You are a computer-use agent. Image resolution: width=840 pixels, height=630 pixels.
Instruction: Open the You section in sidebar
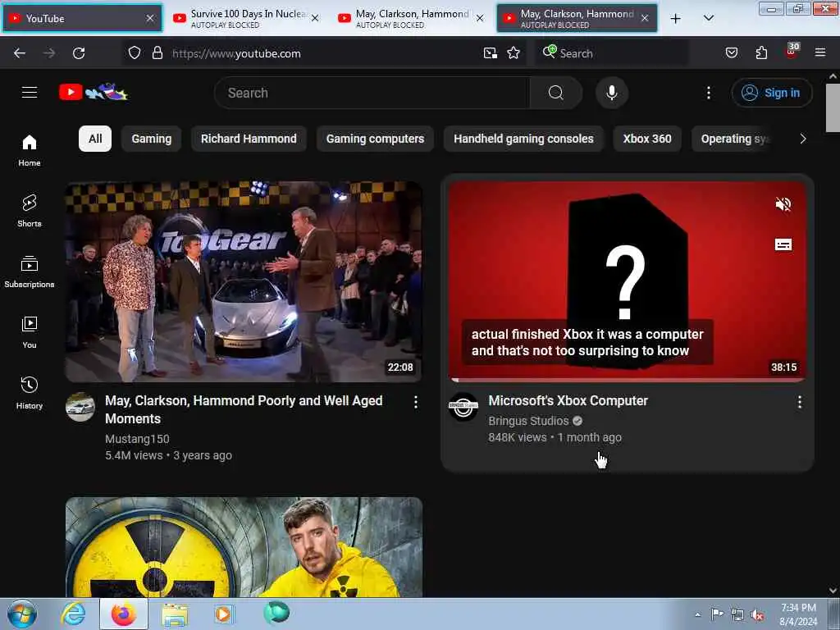pos(30,332)
